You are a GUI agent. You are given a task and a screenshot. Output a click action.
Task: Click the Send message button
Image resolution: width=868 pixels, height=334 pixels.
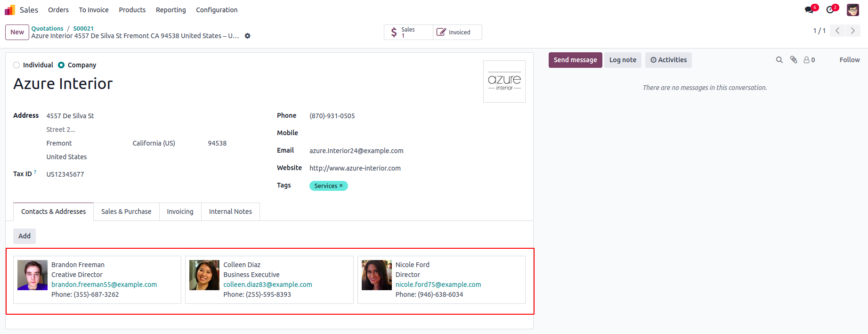coord(576,60)
